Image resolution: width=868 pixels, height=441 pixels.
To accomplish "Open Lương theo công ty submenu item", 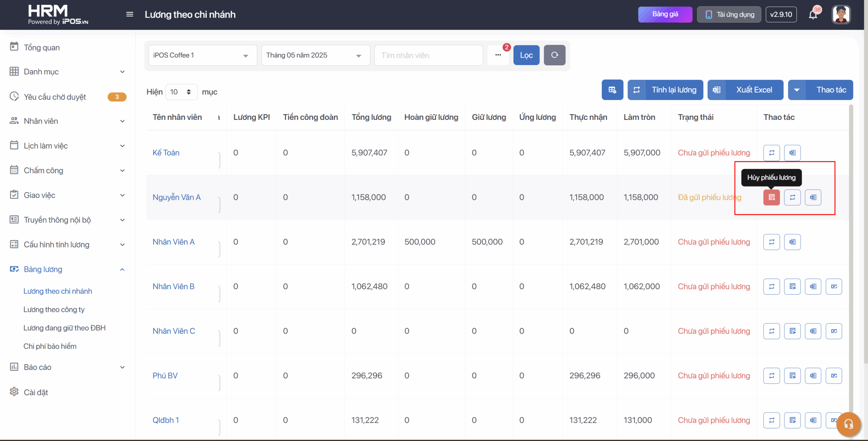I will 54,310.
